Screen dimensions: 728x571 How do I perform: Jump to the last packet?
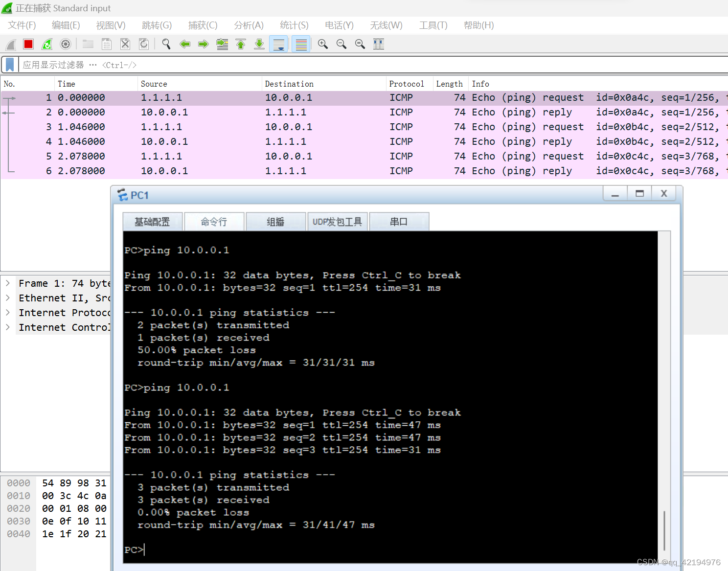(x=259, y=45)
